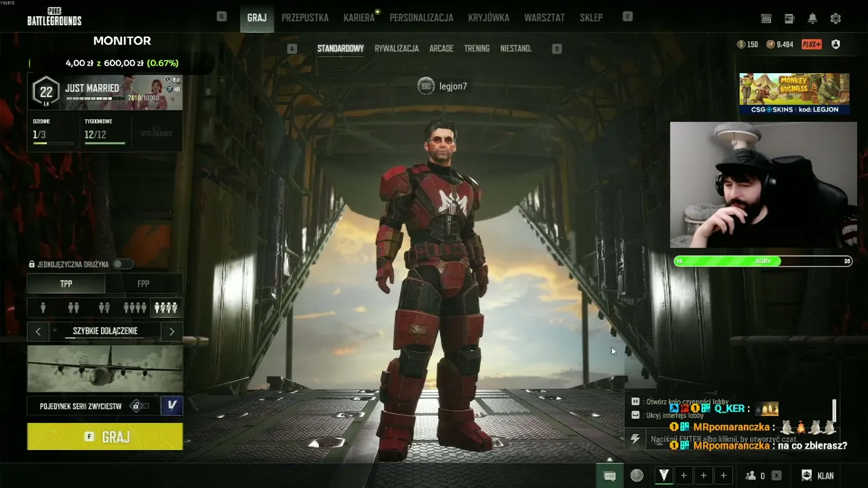
Task: Open the crate inventory icon
Action: (x=766, y=18)
